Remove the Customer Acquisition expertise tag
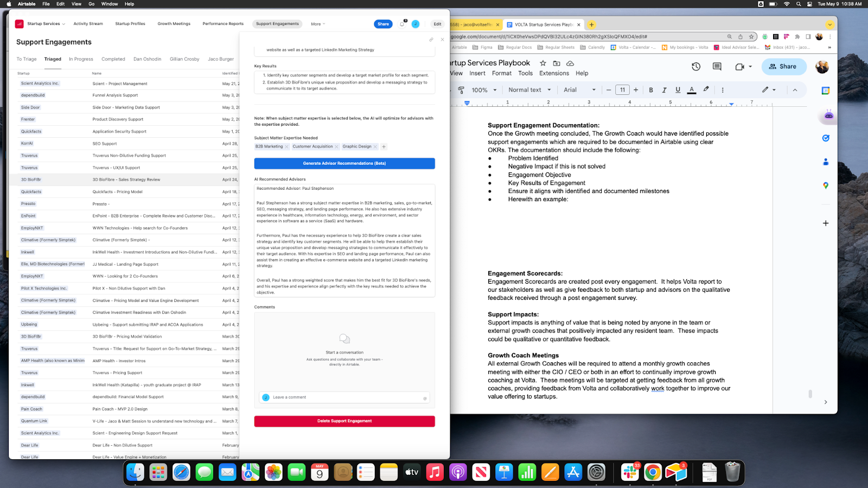Viewport: 868px width, 488px height. (336, 146)
